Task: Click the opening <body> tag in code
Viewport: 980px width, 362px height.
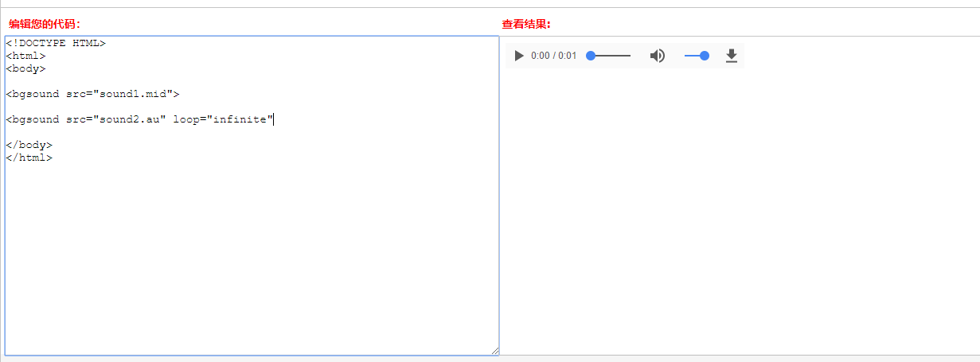Action: [25, 68]
